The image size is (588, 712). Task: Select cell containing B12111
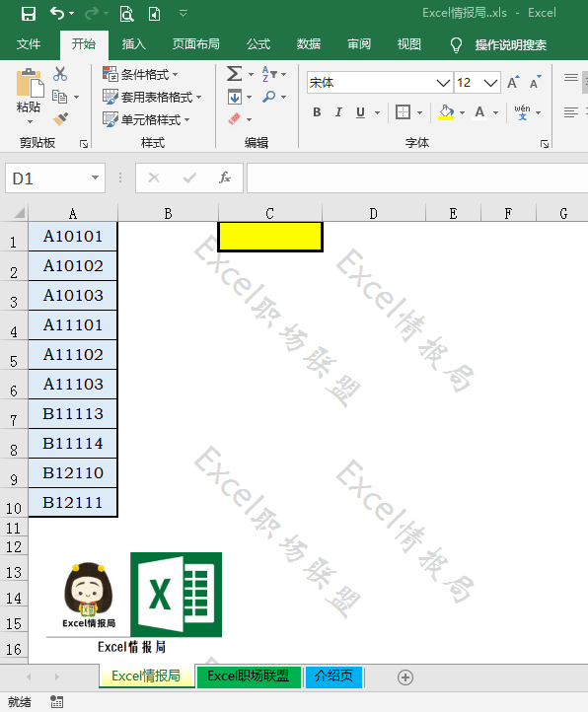73,503
